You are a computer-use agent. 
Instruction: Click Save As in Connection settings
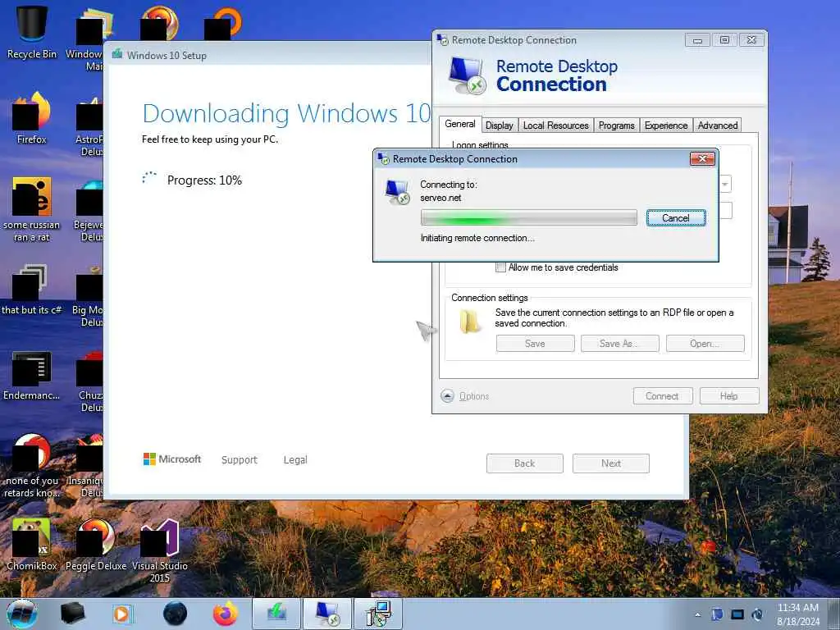(620, 344)
